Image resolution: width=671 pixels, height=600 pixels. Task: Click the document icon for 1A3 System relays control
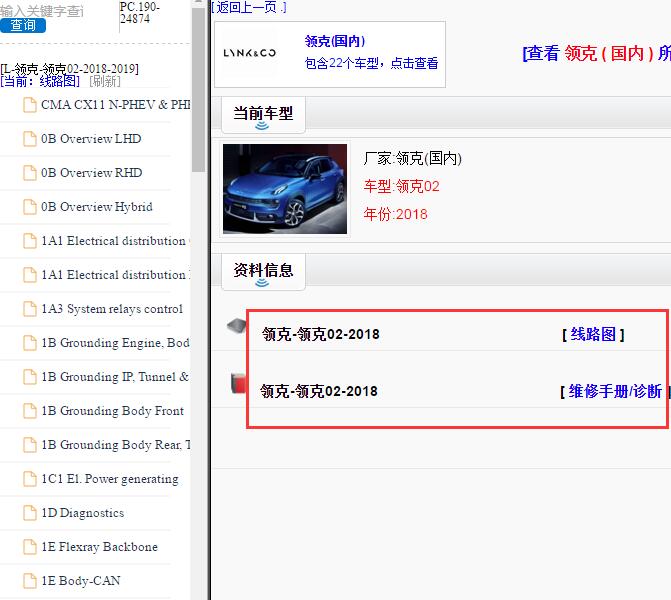click(30, 309)
